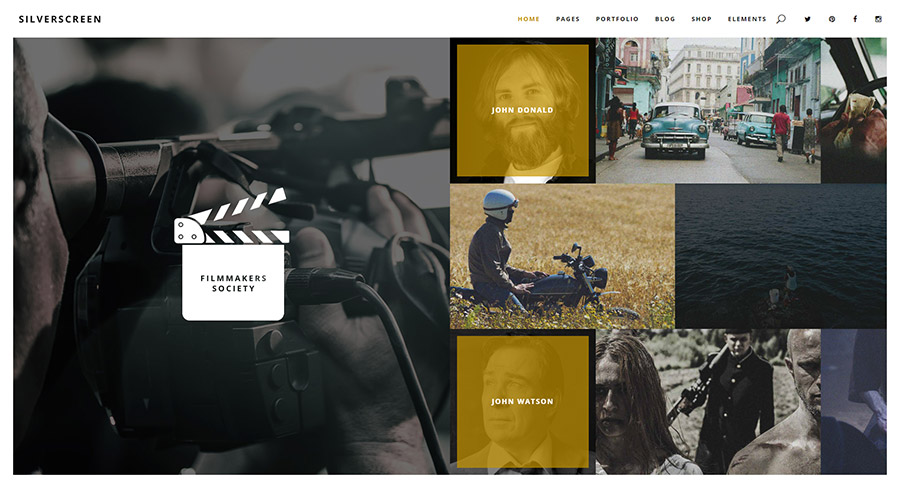Open the Facebook social link
The height and width of the screenshot is (488, 900).
[855, 19]
